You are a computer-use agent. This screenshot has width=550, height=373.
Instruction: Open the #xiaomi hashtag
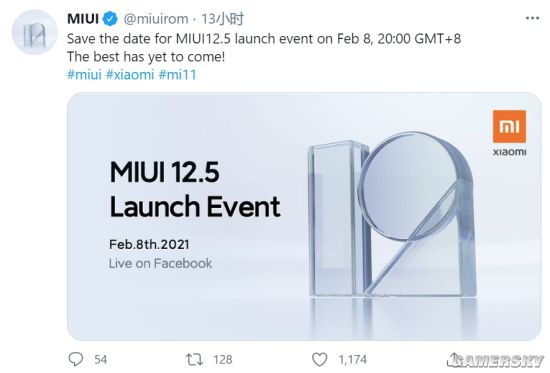pos(130,75)
